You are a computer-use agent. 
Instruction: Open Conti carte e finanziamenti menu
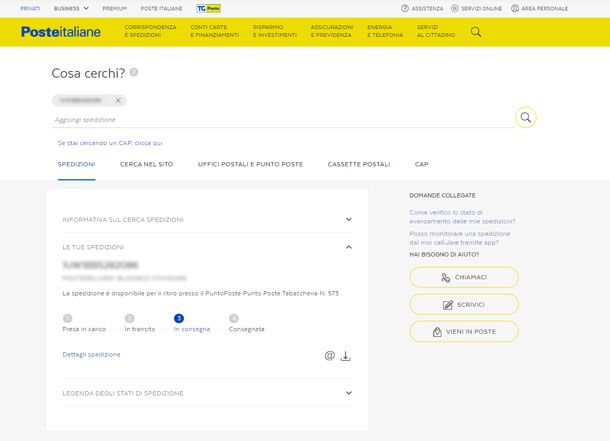coord(215,31)
